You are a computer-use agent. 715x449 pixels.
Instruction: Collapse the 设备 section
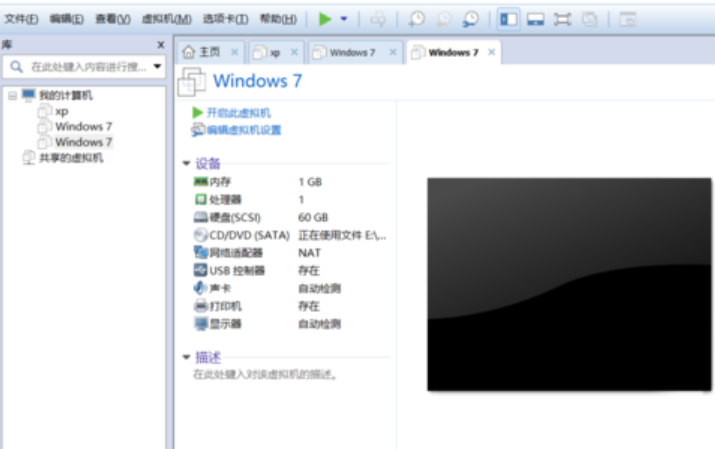pos(186,163)
